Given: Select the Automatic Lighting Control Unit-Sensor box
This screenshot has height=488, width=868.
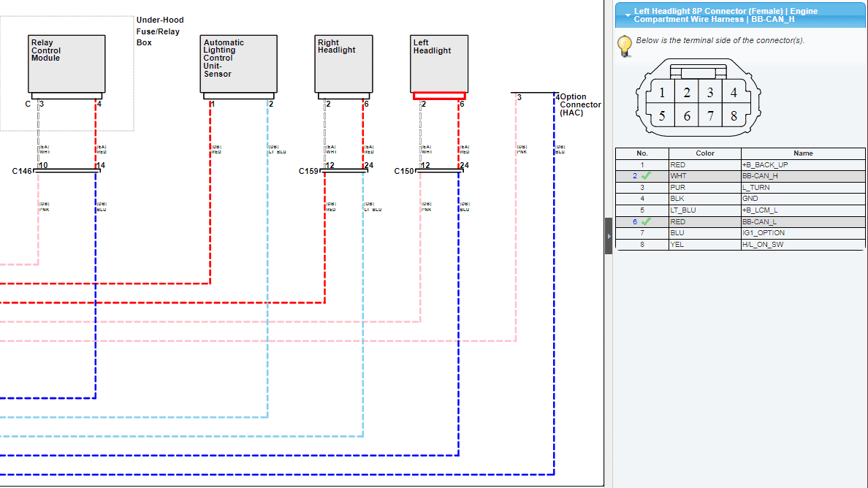Looking at the screenshot, I should tap(239, 64).
